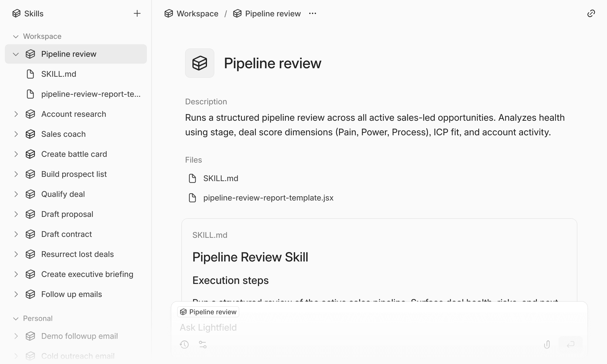This screenshot has width=607, height=364.
Task: Open the three-dot more options menu
Action: click(x=313, y=13)
